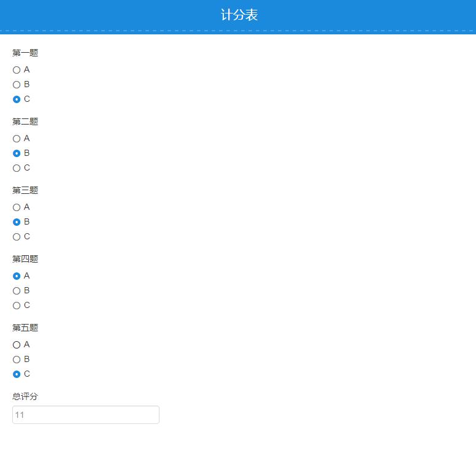Click the 计分表 page title
Viewport: 476px width, 462px height.
[x=239, y=15]
